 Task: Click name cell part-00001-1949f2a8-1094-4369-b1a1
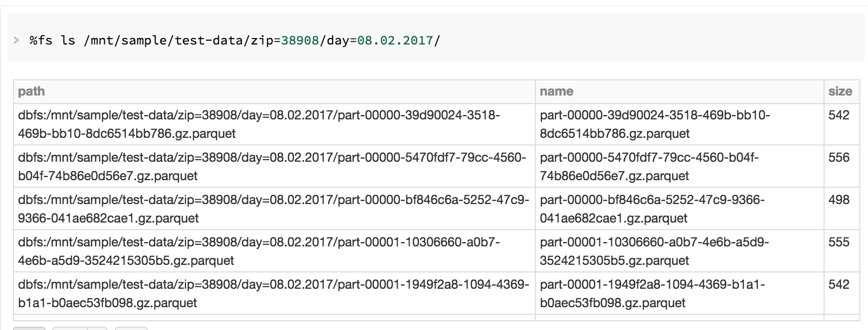click(652, 294)
